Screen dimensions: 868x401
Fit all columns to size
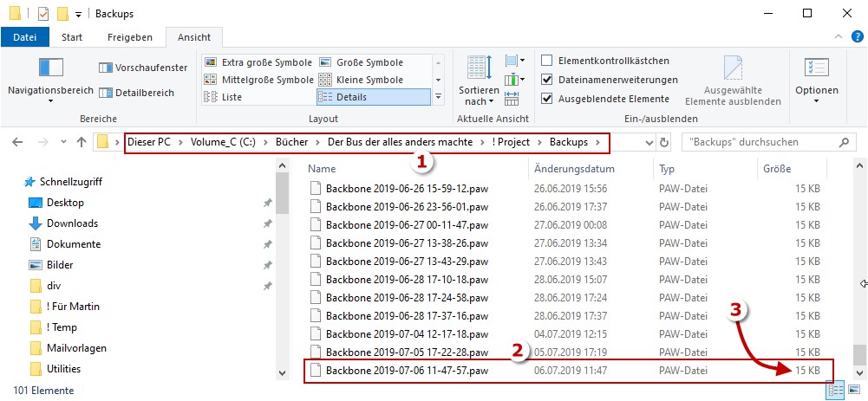pyautogui.click(x=512, y=99)
